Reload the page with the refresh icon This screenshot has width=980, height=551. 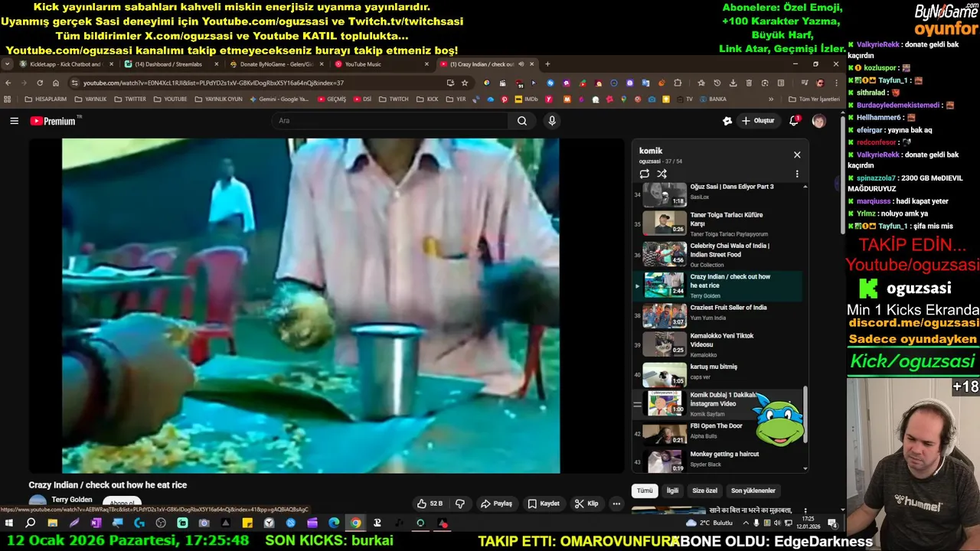pyautogui.click(x=40, y=83)
